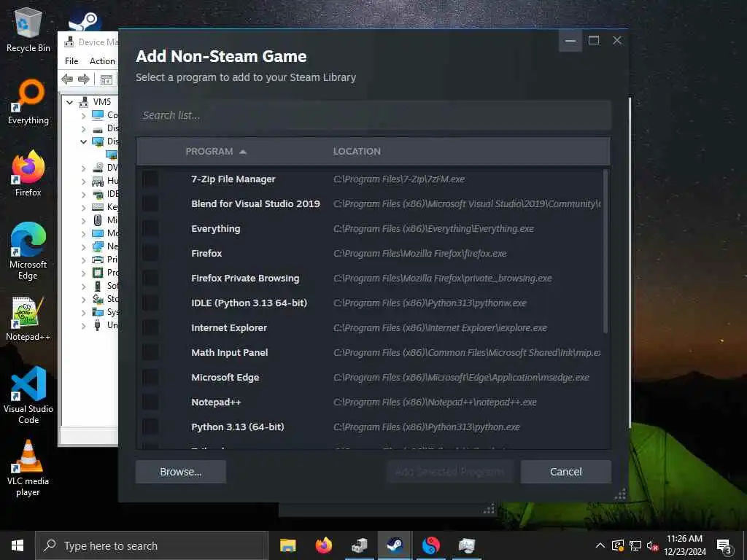
Task: Check the 7-Zip File Manager checkbox
Action: click(150, 179)
